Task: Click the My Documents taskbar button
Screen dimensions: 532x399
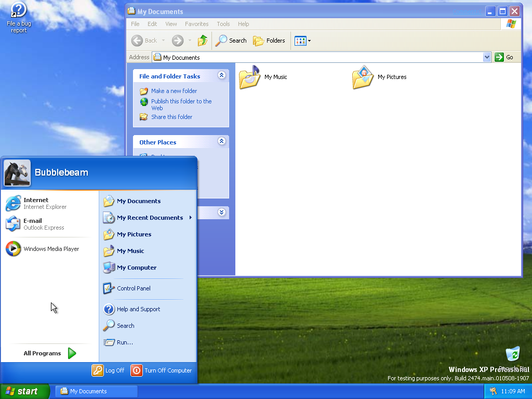Action: tap(97, 391)
